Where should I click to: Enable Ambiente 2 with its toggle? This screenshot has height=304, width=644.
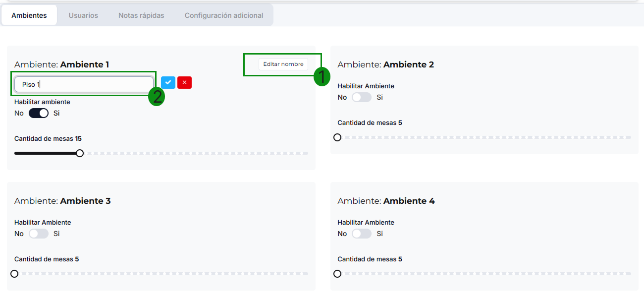tap(362, 97)
